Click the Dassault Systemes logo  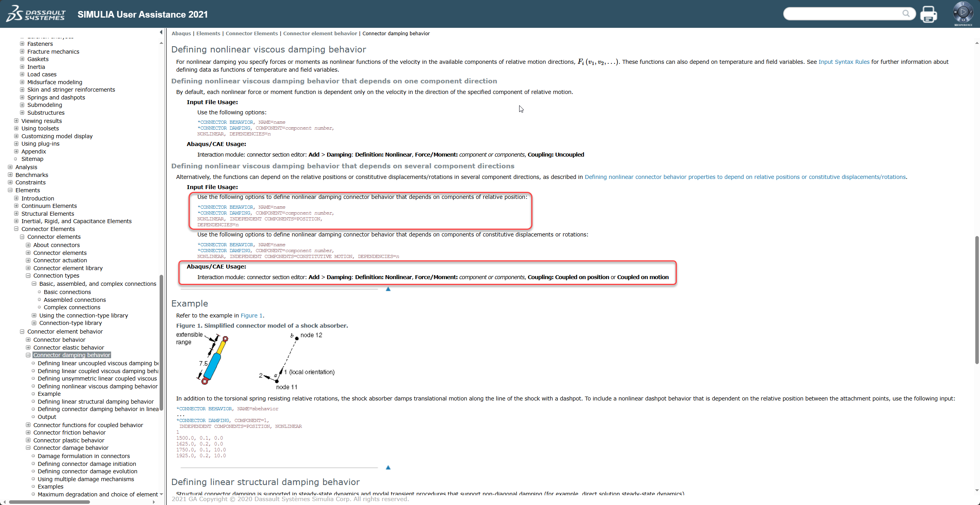click(36, 14)
